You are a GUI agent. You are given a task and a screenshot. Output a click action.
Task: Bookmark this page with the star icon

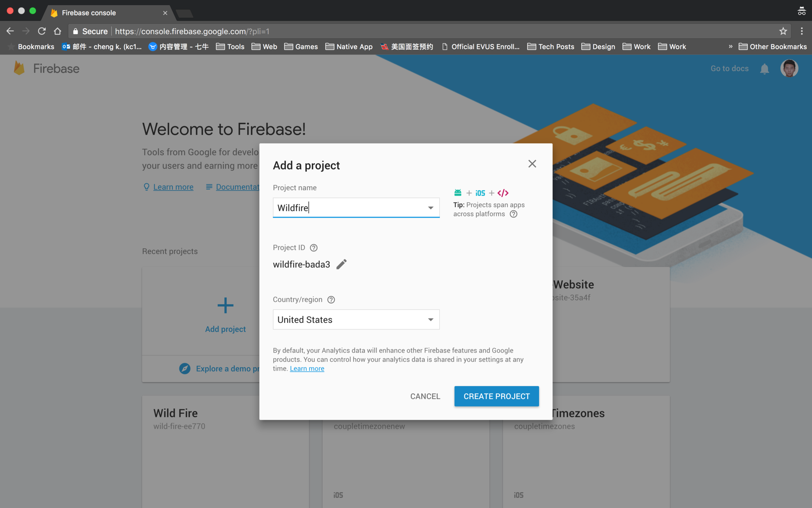(783, 31)
